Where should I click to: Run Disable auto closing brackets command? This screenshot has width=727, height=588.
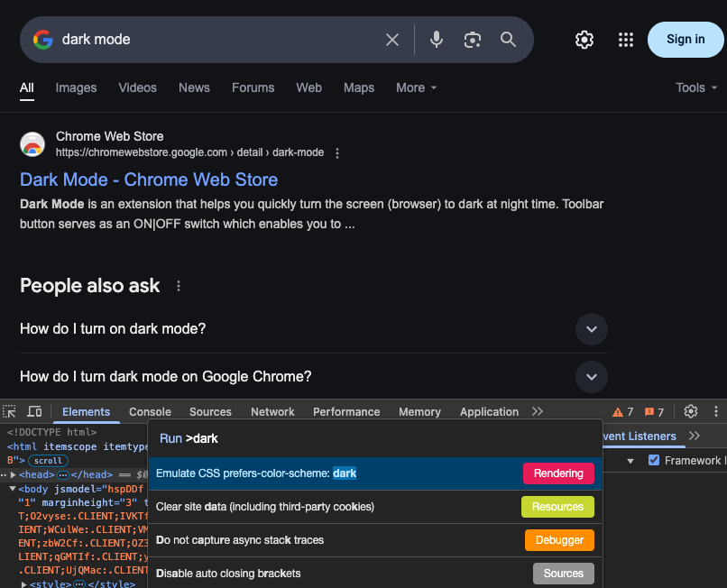click(375, 574)
